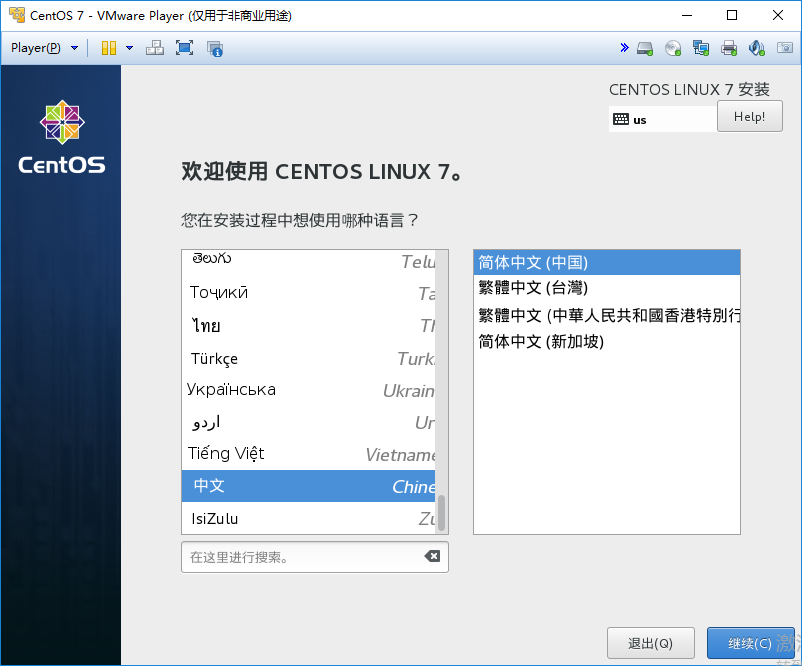Select Tiếng Việt in the language list
Screen dimensions: 802x666
pyautogui.click(x=308, y=454)
